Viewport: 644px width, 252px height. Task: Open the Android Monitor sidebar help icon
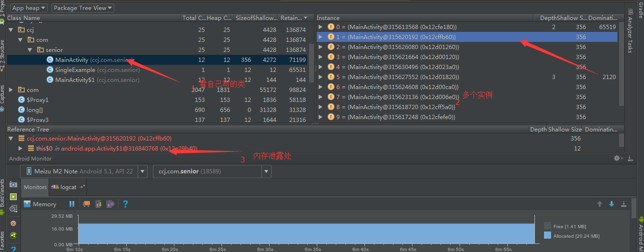13,248
